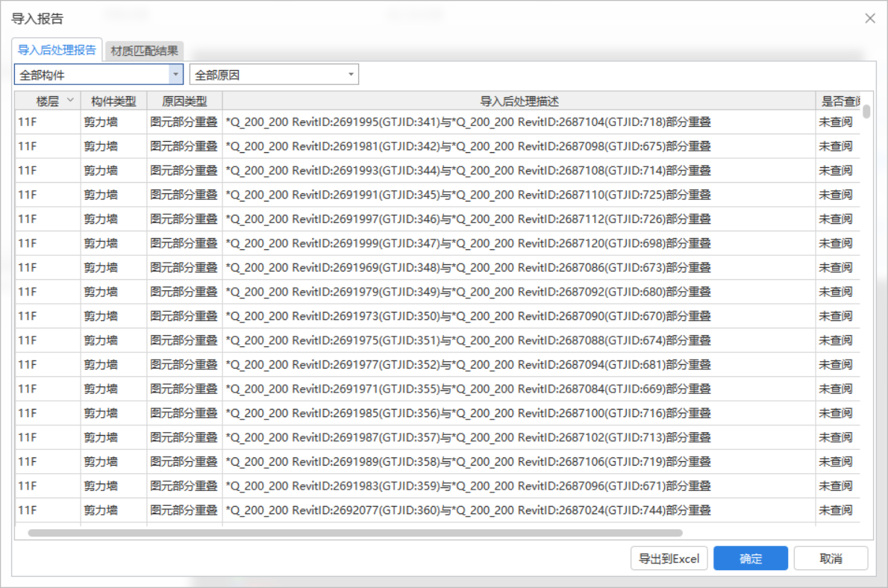The height and width of the screenshot is (588, 888).
Task: Click the 原因类型 column header
Action: point(184,101)
